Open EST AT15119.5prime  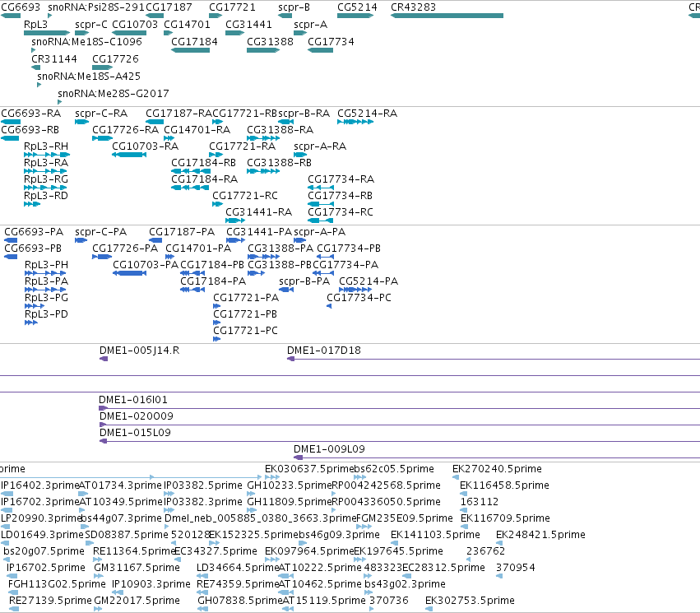[289, 609]
